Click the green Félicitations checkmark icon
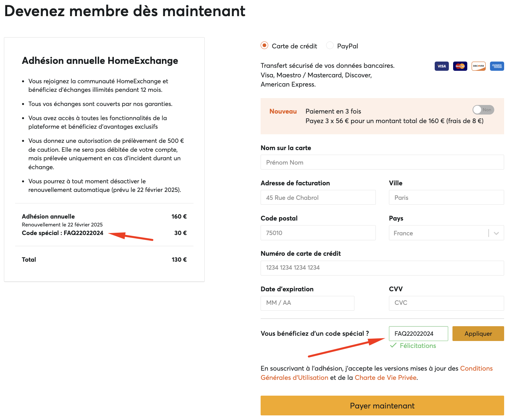 coord(393,345)
